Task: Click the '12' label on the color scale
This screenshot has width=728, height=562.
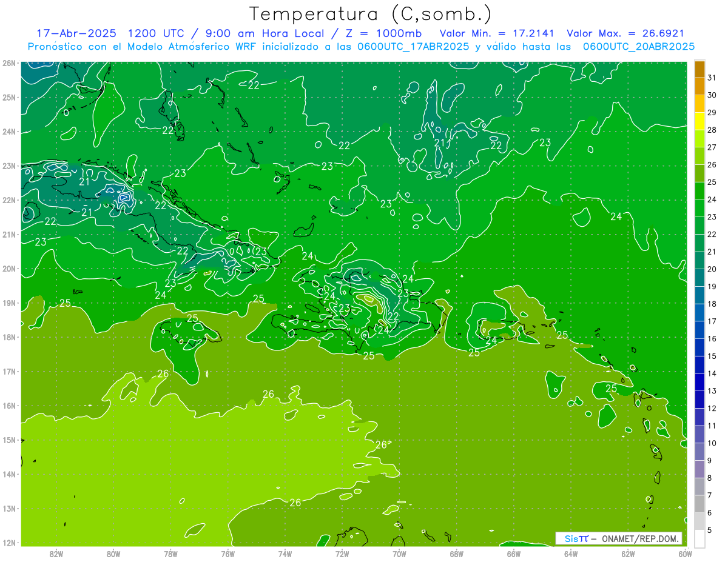Action: coord(712,409)
